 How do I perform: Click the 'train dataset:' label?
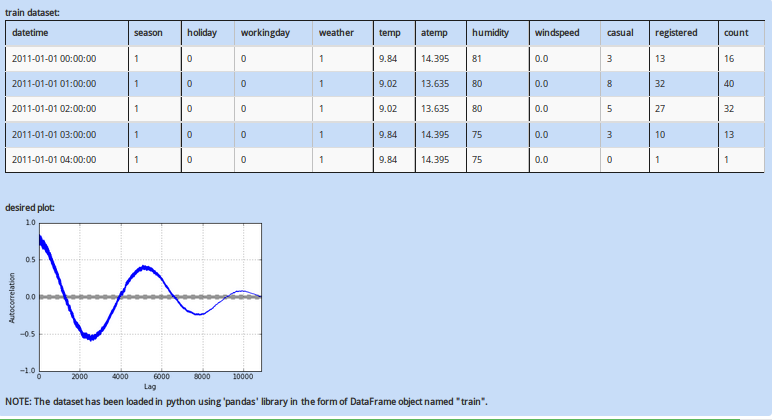point(33,11)
